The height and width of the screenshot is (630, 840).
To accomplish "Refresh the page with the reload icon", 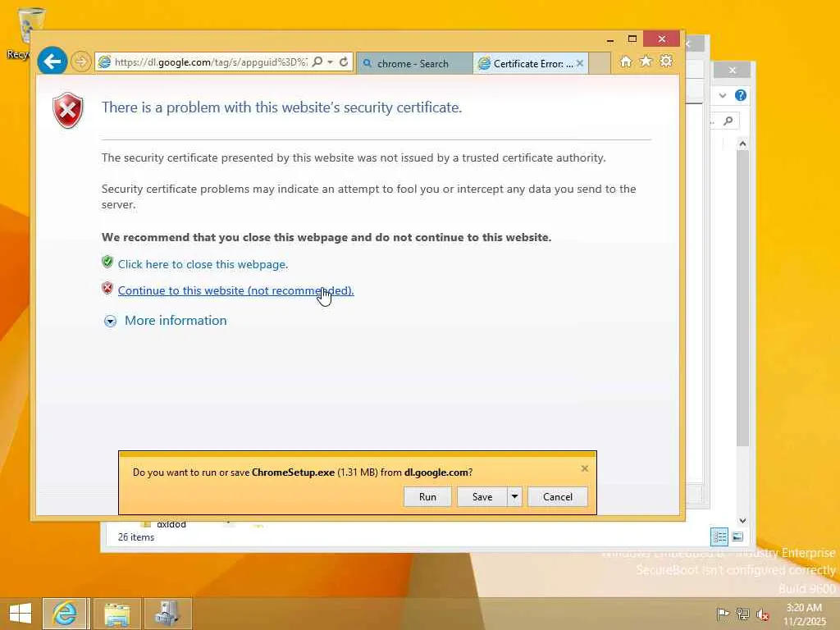I will tap(344, 62).
